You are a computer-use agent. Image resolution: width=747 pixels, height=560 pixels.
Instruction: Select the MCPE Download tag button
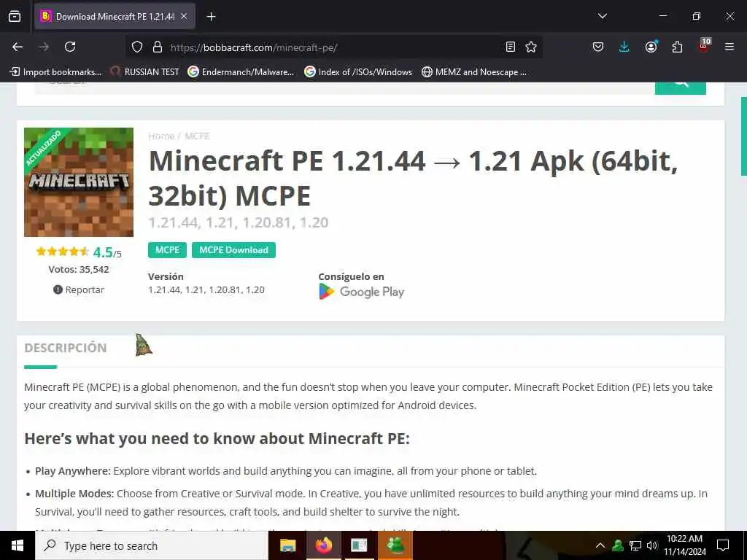233,250
